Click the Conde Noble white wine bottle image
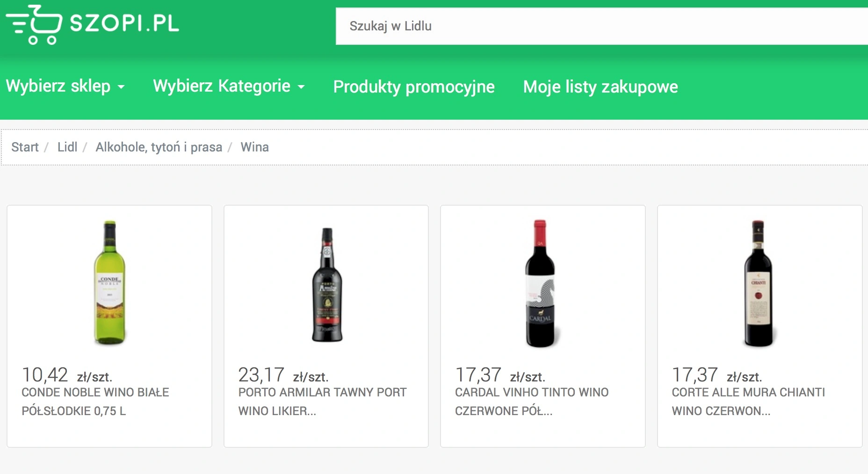The image size is (868, 474). [x=109, y=282]
